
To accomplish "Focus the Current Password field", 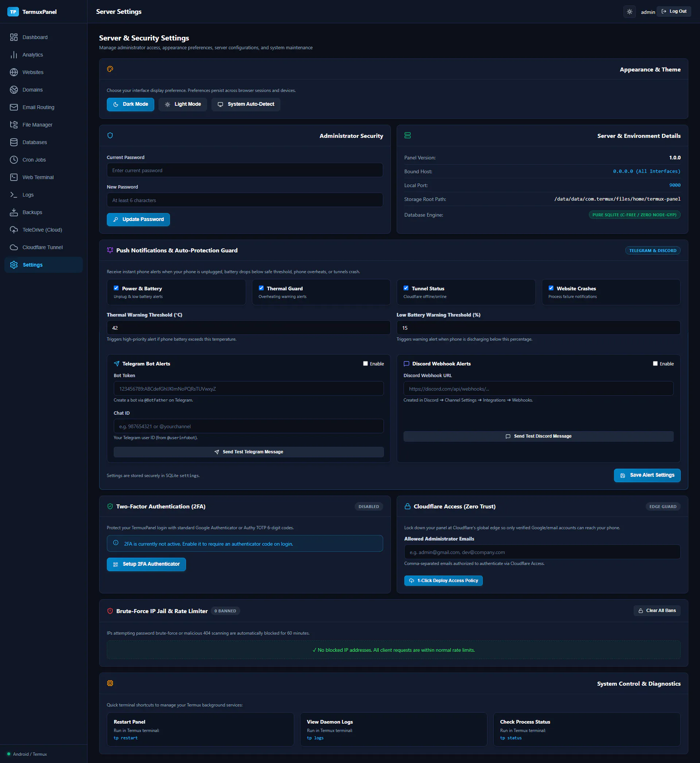I will pos(245,170).
